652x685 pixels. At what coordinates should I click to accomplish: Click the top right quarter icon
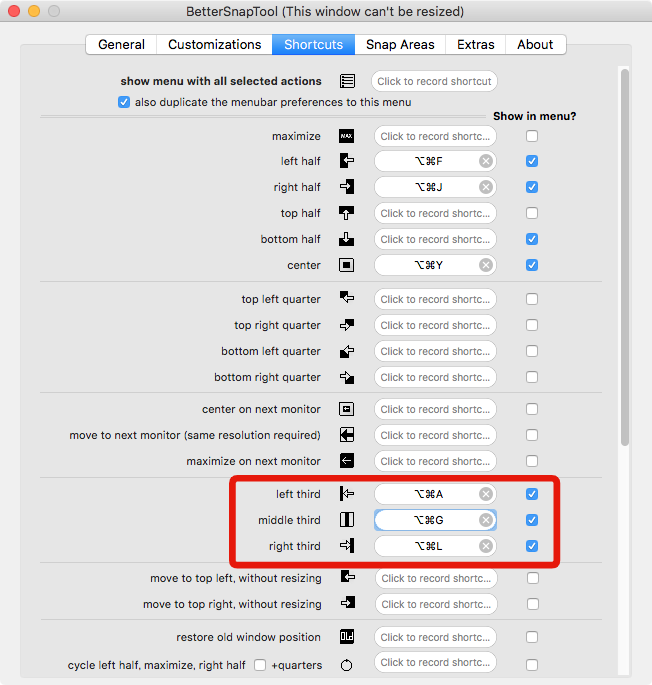click(347, 325)
